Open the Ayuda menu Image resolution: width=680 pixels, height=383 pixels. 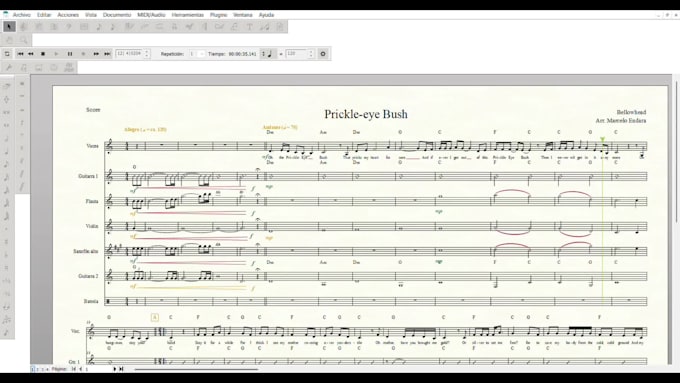click(266, 15)
